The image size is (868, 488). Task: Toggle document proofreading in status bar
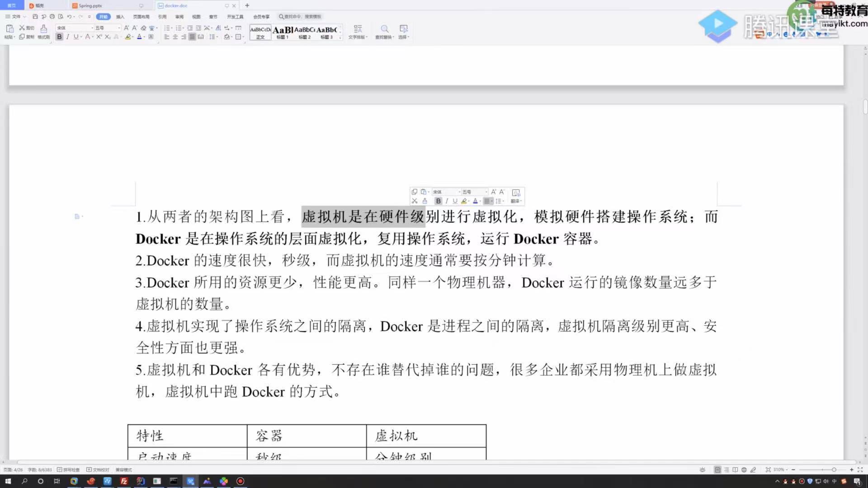98,470
